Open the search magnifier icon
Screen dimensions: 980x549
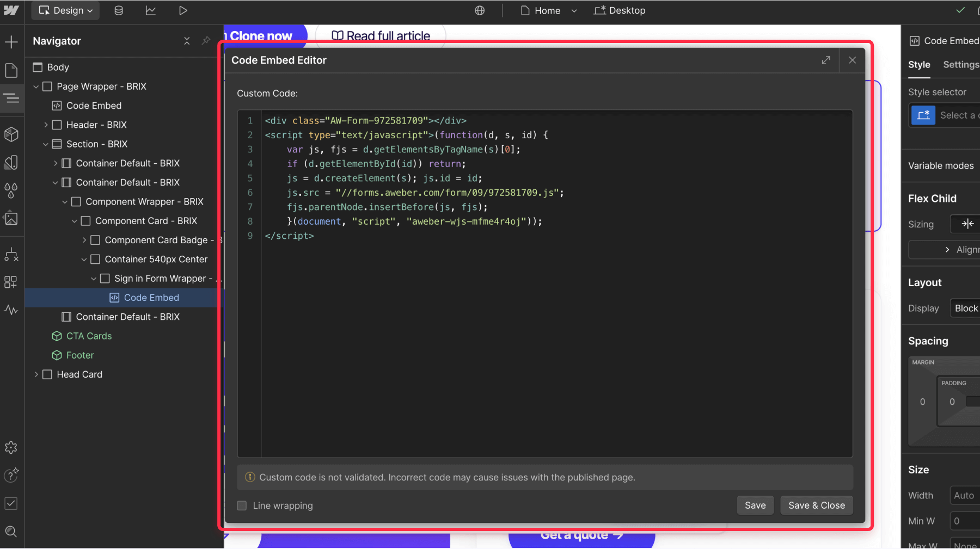point(11,532)
